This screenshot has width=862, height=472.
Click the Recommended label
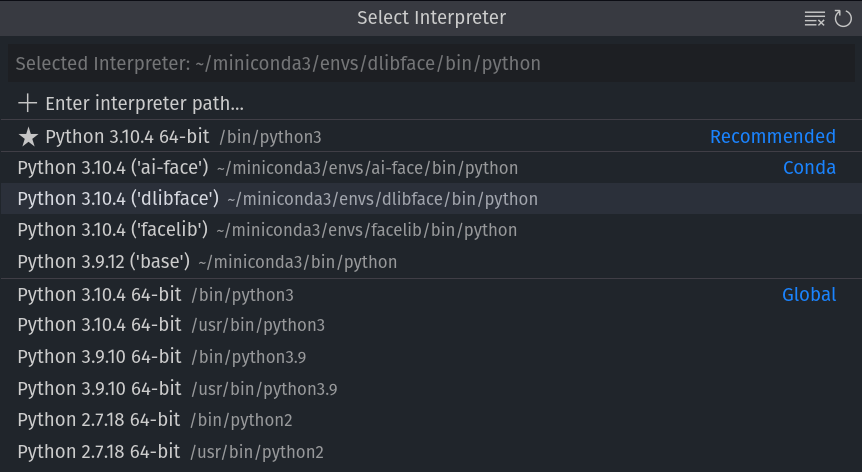point(772,136)
